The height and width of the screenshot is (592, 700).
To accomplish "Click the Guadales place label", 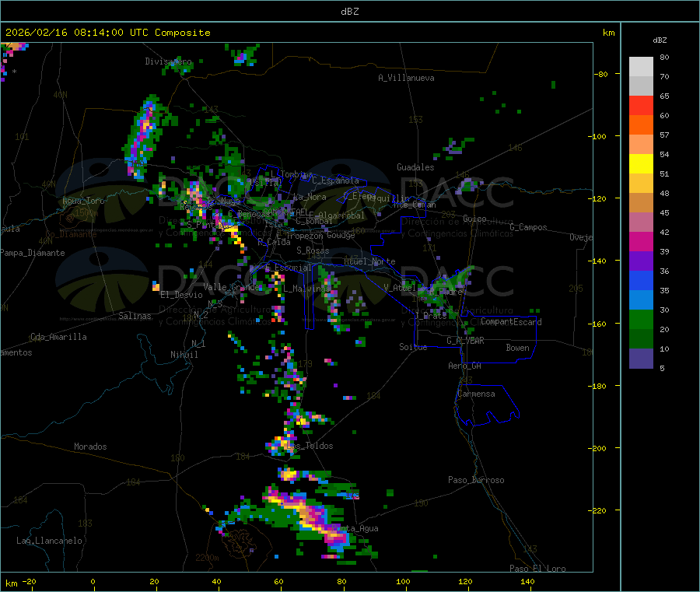I will point(415,167).
